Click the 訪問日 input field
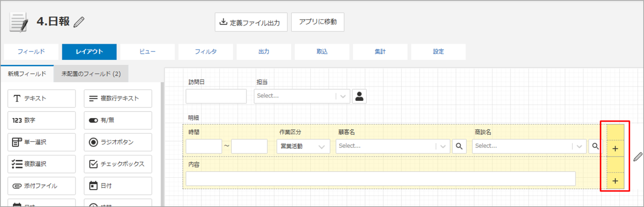The width and height of the screenshot is (644, 207). [216, 96]
